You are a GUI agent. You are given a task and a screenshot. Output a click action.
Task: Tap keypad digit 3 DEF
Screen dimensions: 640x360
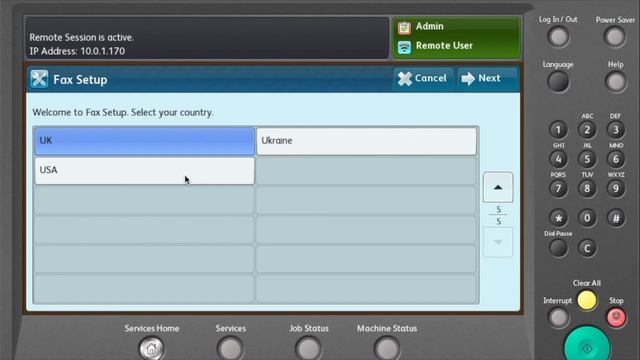[616, 130]
